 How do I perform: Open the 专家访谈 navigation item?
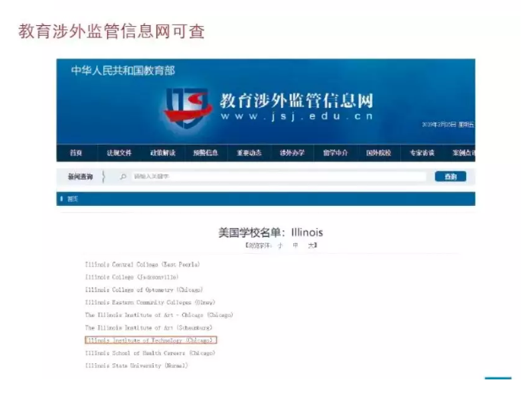click(x=422, y=153)
